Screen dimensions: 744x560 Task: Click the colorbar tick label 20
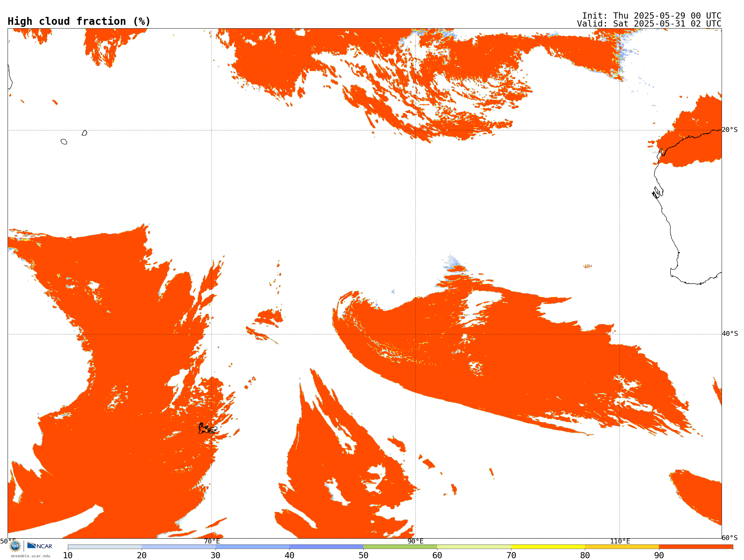(x=142, y=556)
